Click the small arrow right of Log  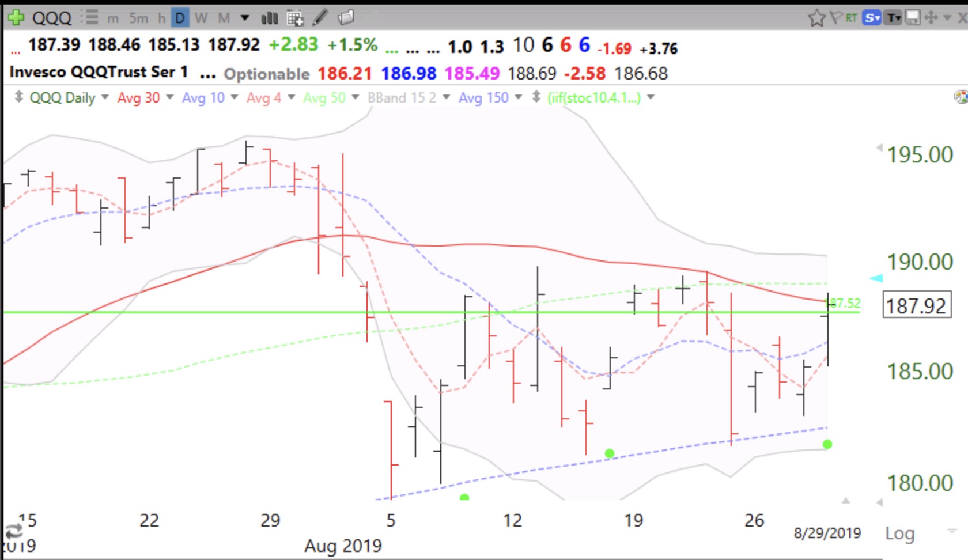[x=951, y=531]
